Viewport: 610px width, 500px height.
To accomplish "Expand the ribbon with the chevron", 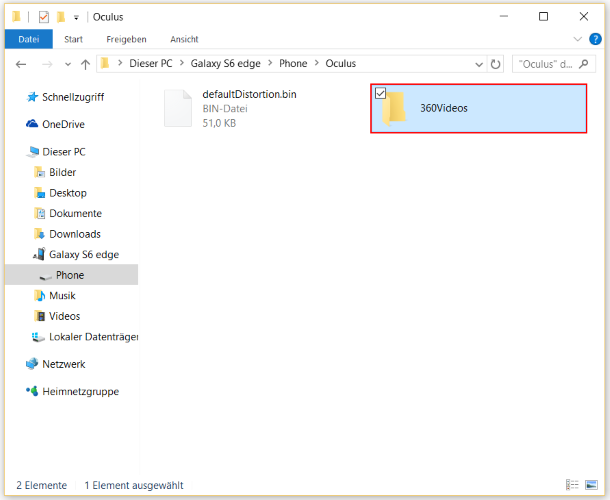I will point(578,39).
